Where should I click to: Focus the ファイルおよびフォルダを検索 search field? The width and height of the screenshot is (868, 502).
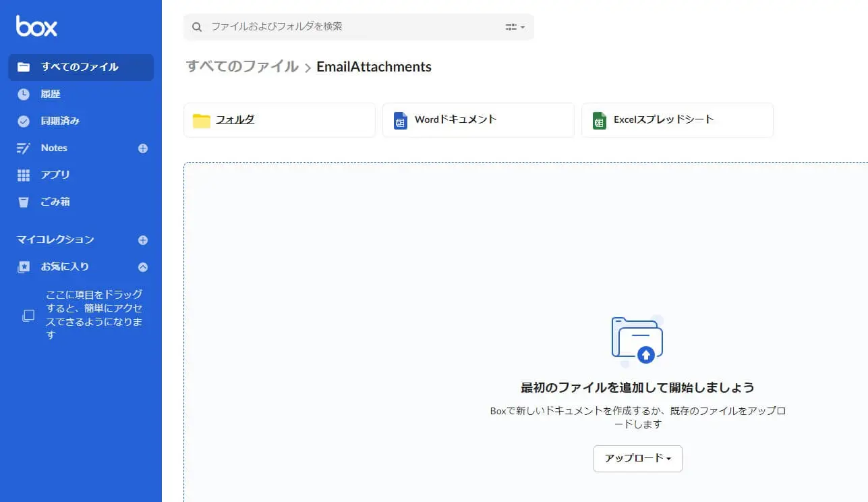(x=359, y=27)
